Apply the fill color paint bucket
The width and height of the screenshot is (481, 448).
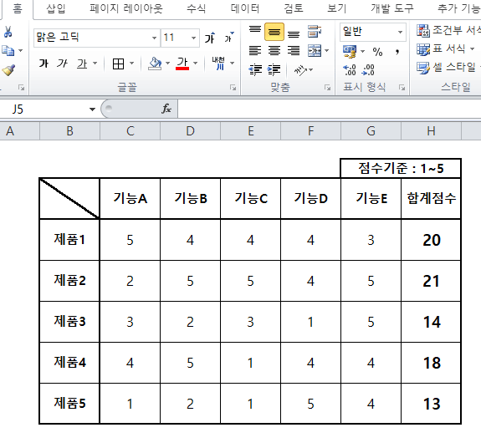(x=155, y=64)
